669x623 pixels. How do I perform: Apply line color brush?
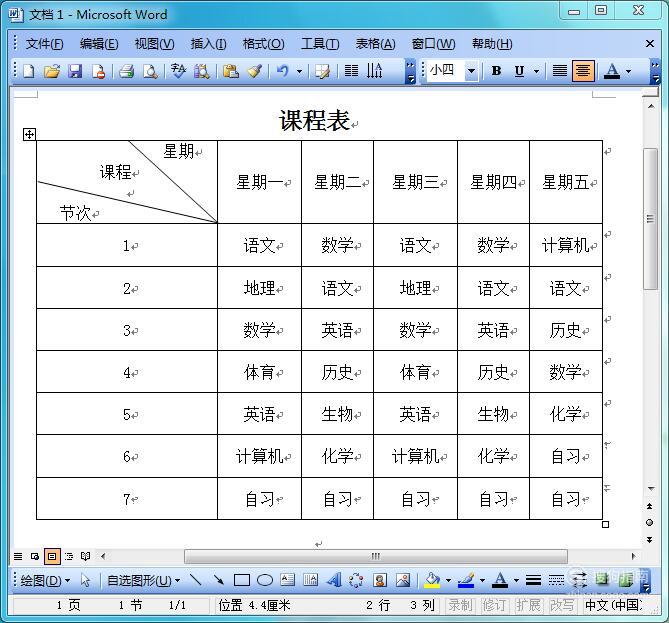point(466,580)
